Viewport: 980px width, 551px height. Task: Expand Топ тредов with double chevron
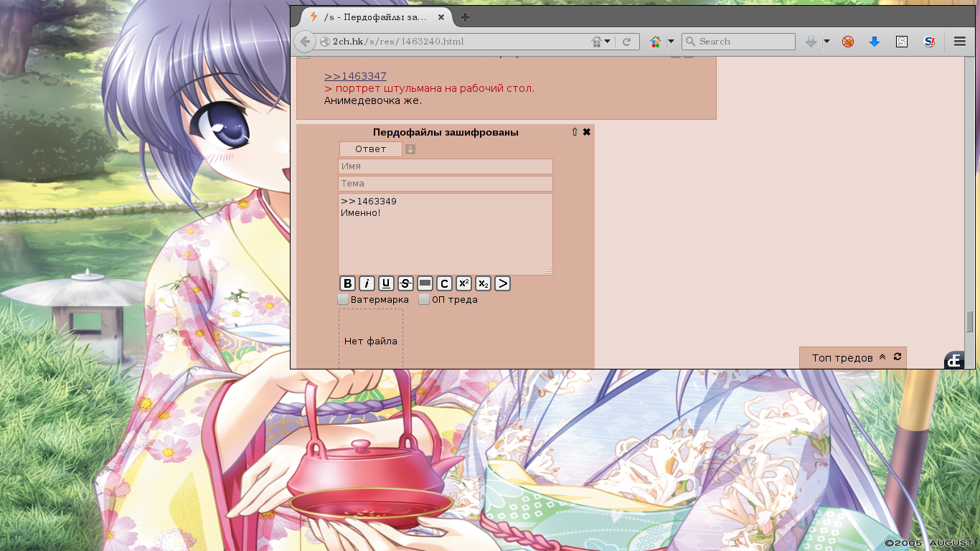pyautogui.click(x=882, y=357)
